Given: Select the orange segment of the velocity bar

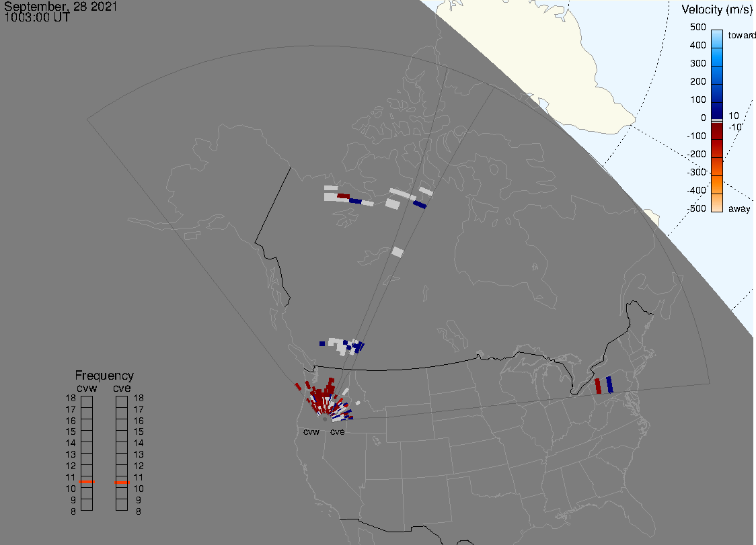Looking at the screenshot, I should point(717,183).
